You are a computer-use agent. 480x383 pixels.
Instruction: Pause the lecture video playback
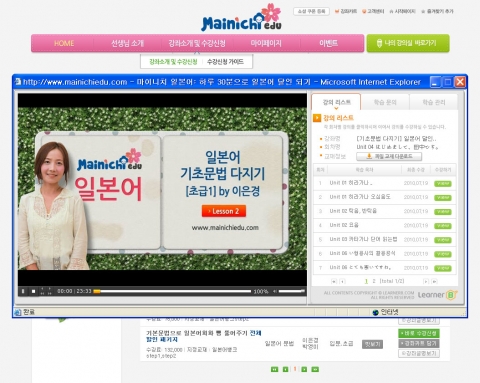23,291
